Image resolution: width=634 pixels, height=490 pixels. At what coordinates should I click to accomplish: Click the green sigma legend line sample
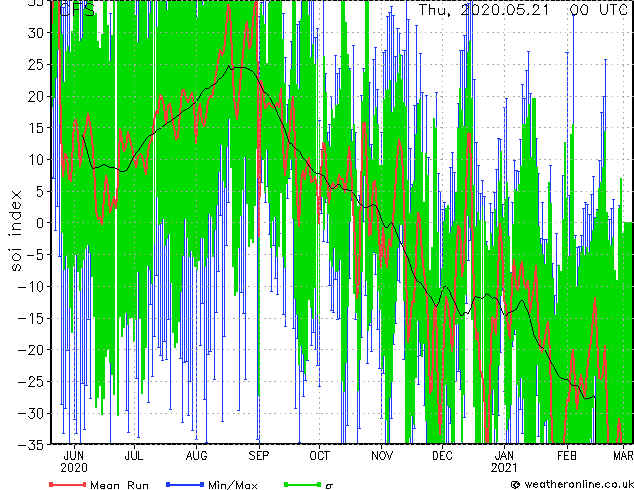(302, 484)
